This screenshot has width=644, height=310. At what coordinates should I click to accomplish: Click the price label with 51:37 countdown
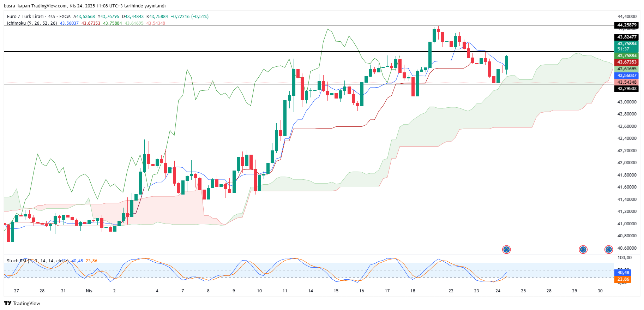(x=627, y=47)
